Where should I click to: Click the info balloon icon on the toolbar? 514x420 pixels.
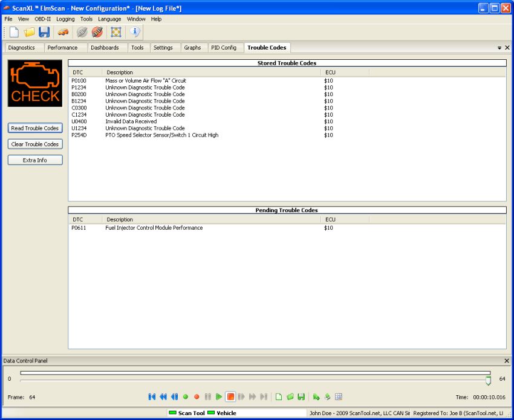(134, 33)
